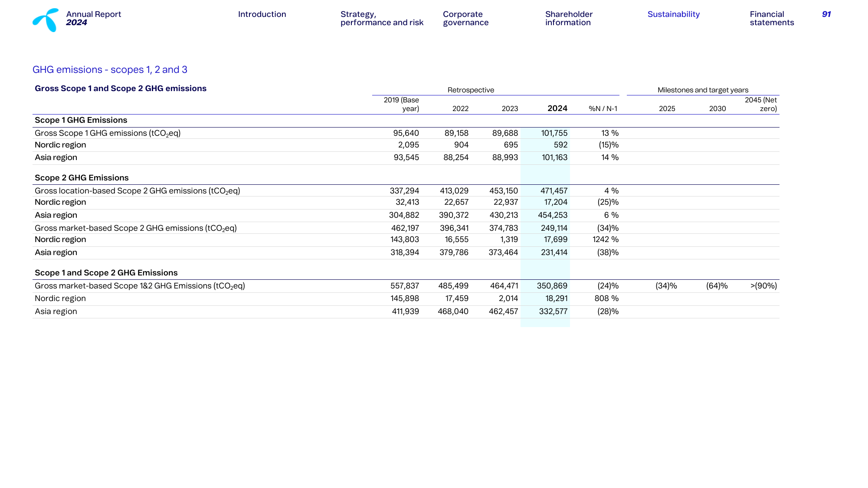Click the 1242 % change value
The width and height of the screenshot is (868, 488).
click(606, 239)
